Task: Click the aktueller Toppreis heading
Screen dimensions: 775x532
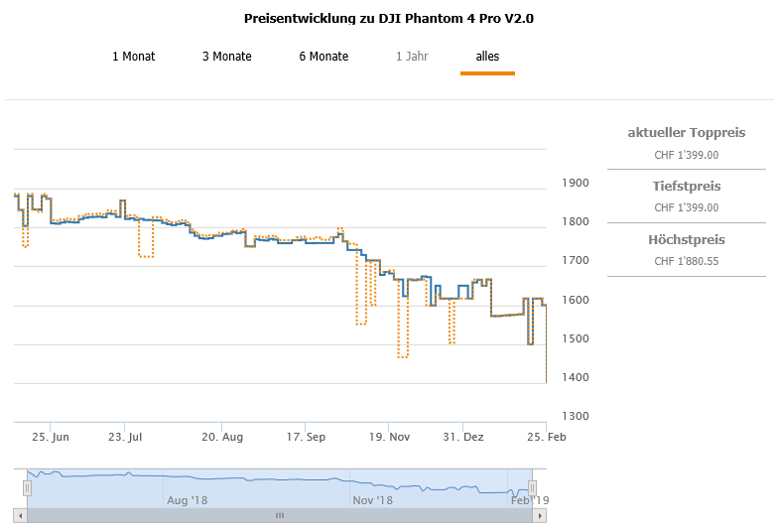Action: tap(687, 133)
